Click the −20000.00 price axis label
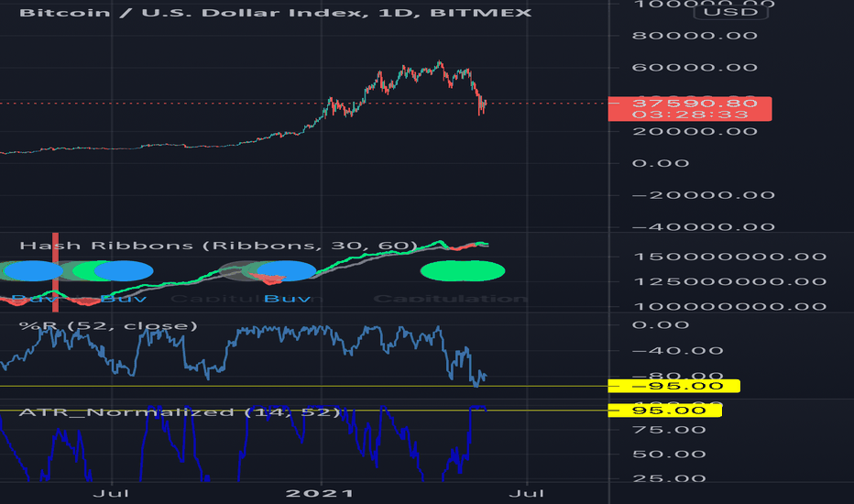854x504 pixels. (x=704, y=195)
